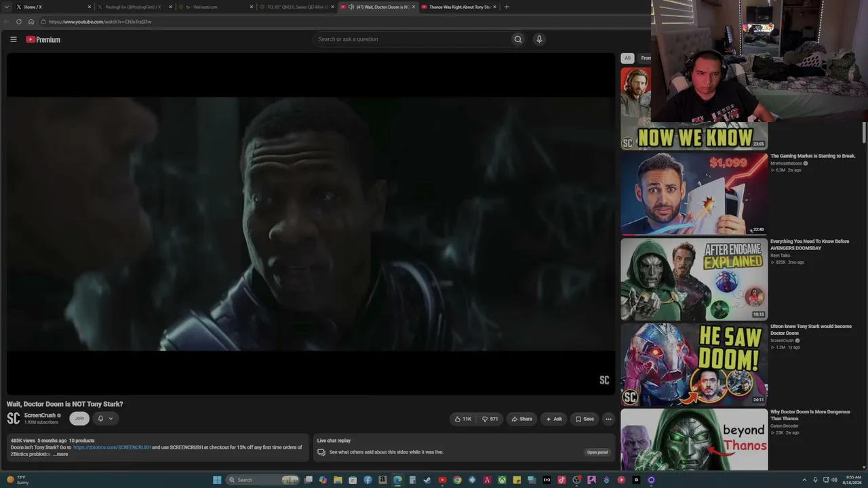This screenshot has height=488, width=868.
Task: Open He Saw Doom video thumbnail
Action: pyautogui.click(x=694, y=364)
